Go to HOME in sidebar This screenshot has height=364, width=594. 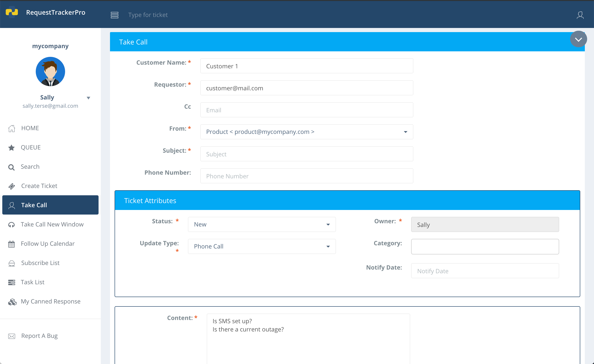coord(50,128)
